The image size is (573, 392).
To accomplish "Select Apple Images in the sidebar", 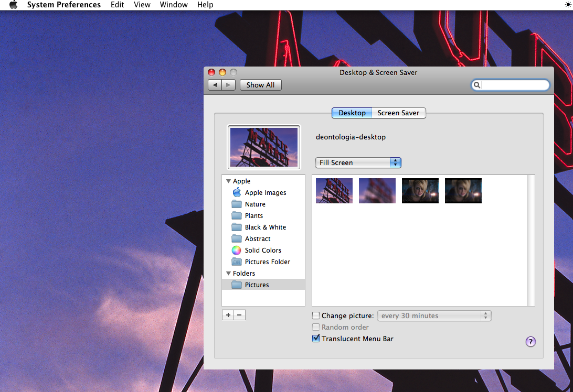I will click(263, 193).
